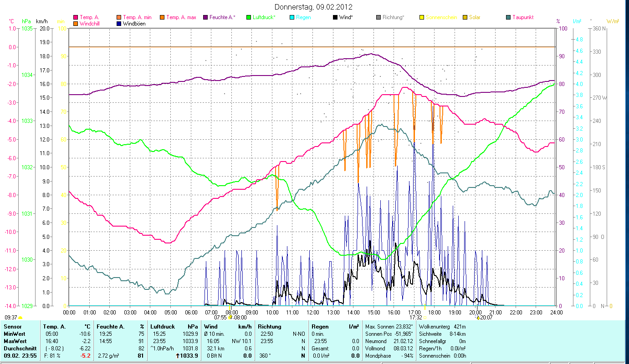Click the Temp. A. min legend swatch
The width and height of the screenshot is (629, 364).
(119, 18)
